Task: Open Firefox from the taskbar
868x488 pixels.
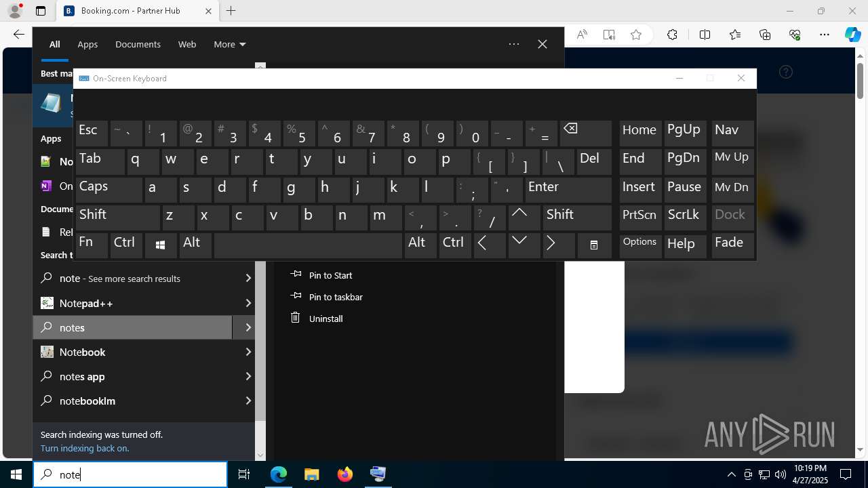Action: 344,474
